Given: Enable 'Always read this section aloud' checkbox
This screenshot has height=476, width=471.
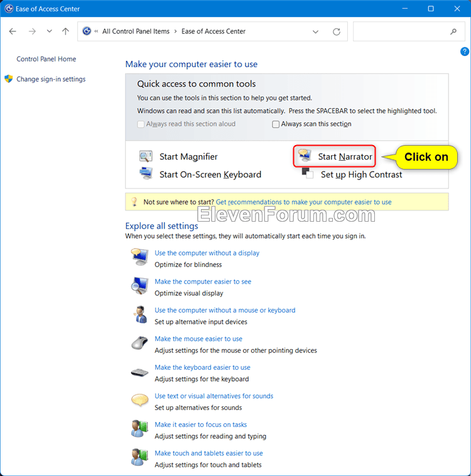Looking at the screenshot, I should click(x=141, y=124).
